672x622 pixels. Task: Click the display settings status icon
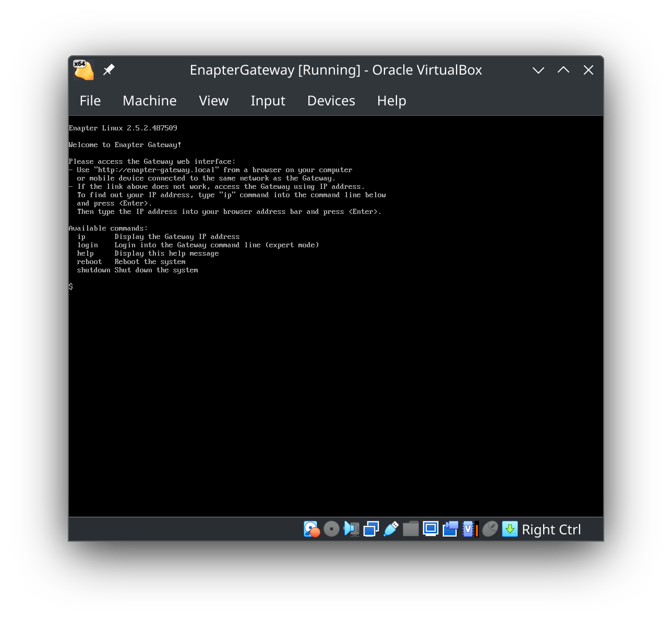430,529
